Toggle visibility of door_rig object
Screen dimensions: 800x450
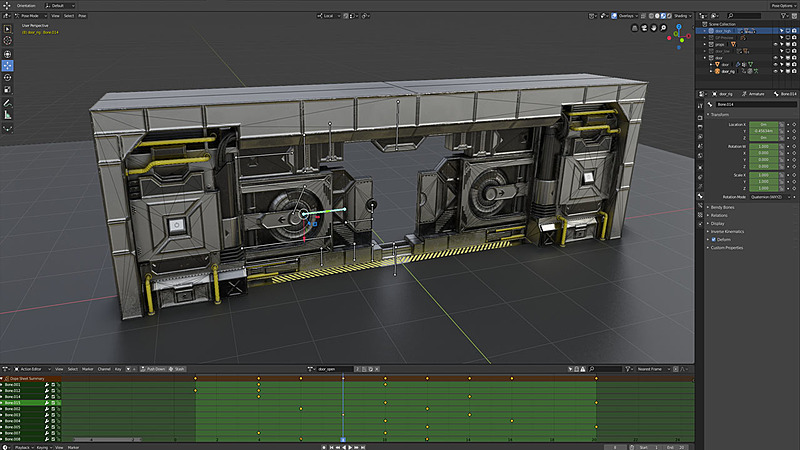tap(775, 71)
